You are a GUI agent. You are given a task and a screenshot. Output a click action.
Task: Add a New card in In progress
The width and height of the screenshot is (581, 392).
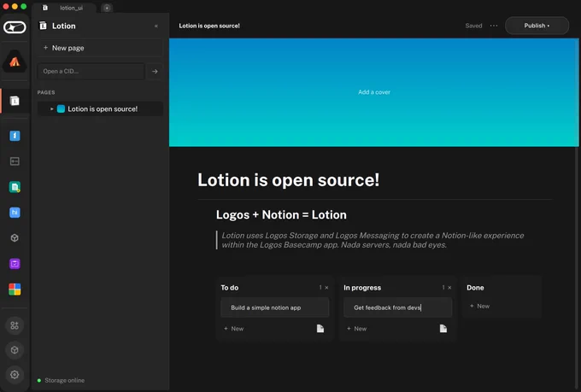(x=356, y=329)
